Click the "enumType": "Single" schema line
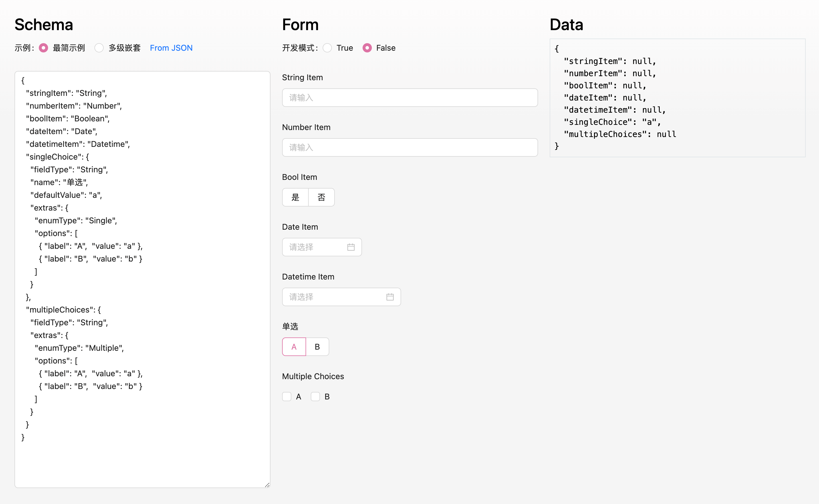The height and width of the screenshot is (504, 819). (x=76, y=221)
